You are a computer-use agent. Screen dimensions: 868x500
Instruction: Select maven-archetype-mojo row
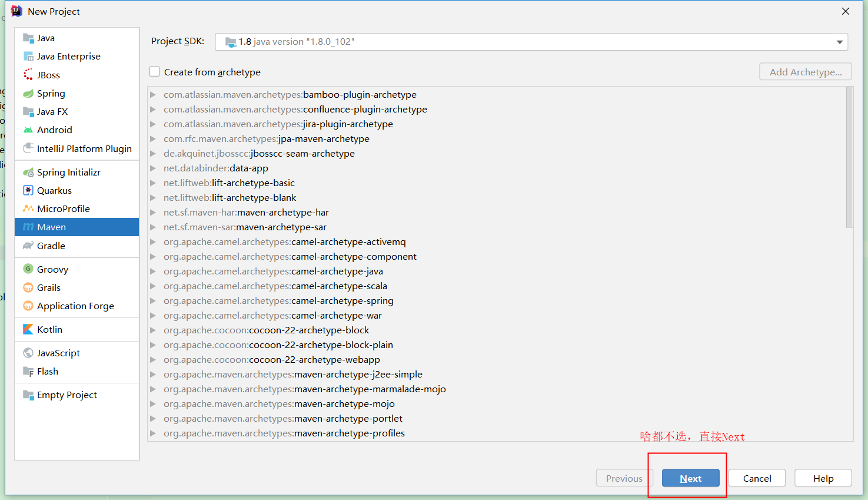pyautogui.click(x=496, y=403)
